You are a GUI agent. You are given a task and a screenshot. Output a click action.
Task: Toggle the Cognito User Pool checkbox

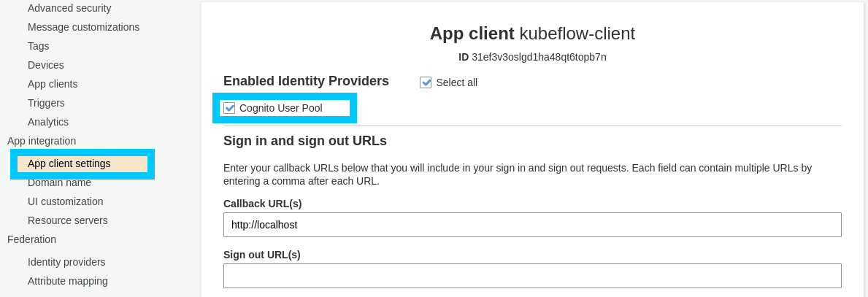click(x=230, y=108)
